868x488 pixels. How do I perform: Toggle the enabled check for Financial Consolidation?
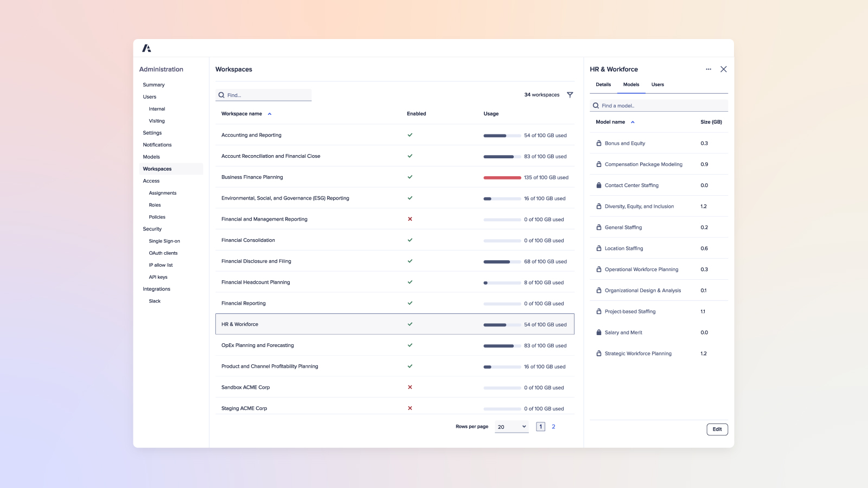pos(410,240)
